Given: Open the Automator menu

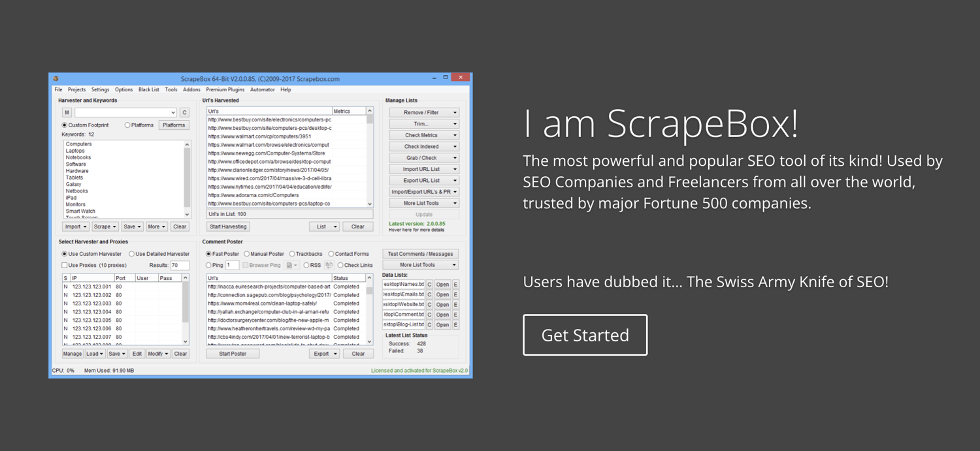Looking at the screenshot, I should point(262,89).
